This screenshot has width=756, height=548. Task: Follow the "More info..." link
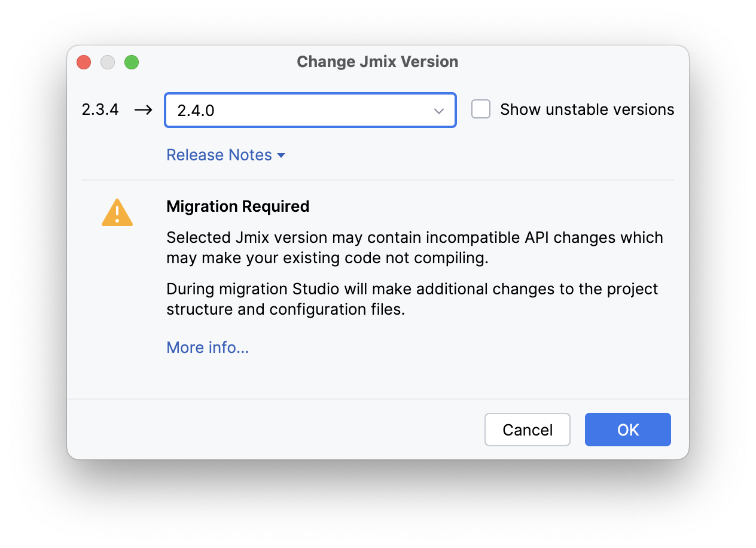tap(208, 348)
